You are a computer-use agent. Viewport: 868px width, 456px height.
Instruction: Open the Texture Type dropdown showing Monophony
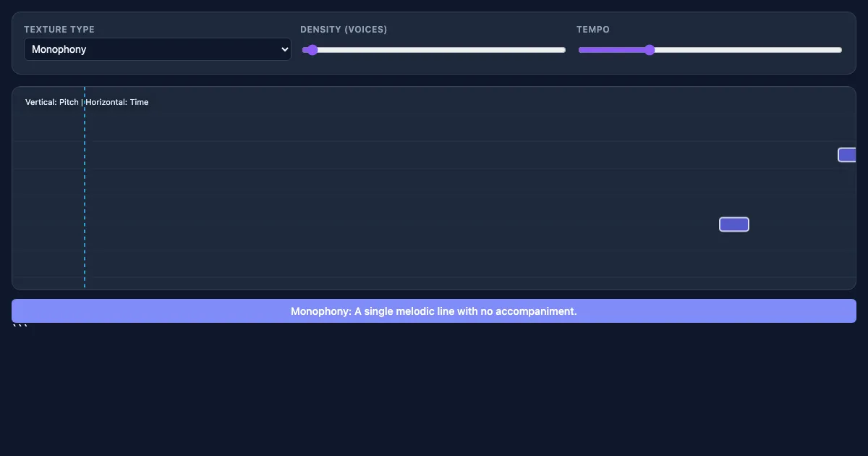[x=158, y=49]
